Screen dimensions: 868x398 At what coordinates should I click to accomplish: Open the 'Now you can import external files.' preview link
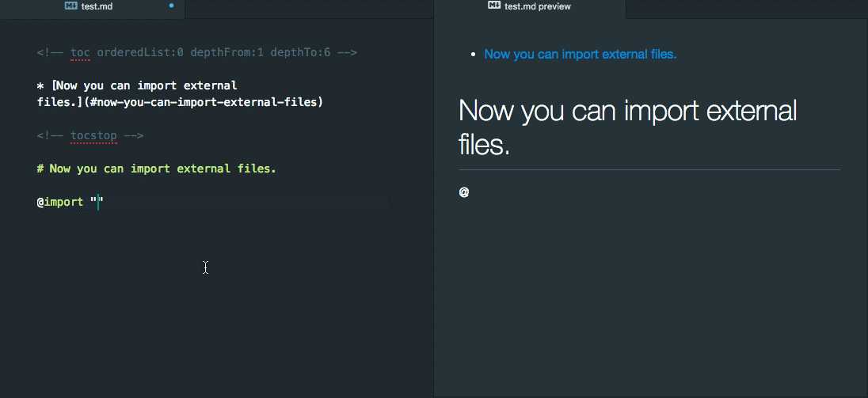coord(581,54)
